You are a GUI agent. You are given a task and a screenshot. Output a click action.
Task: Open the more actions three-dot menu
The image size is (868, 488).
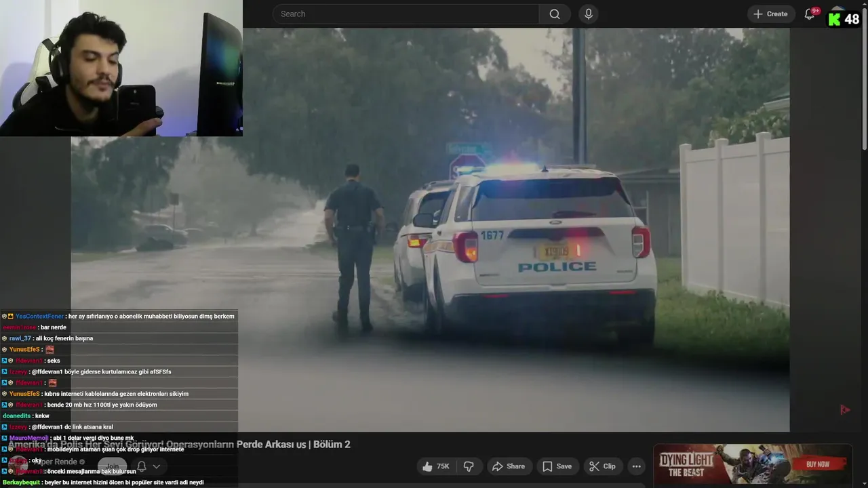636,466
